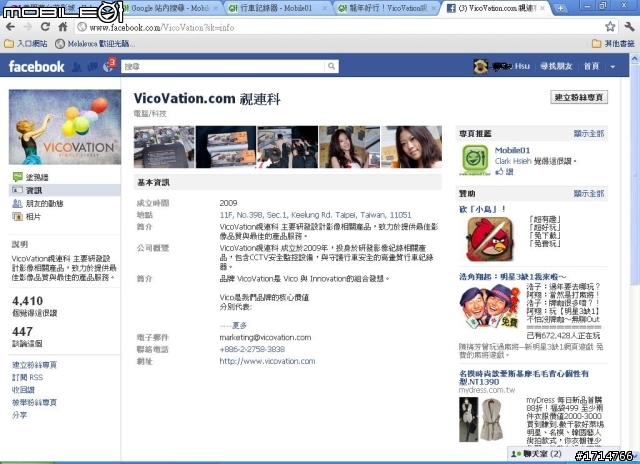Viewport: 640px width, 464px height.
Task: Click 檢舉粉絲專頁 link
Action: coord(34,402)
